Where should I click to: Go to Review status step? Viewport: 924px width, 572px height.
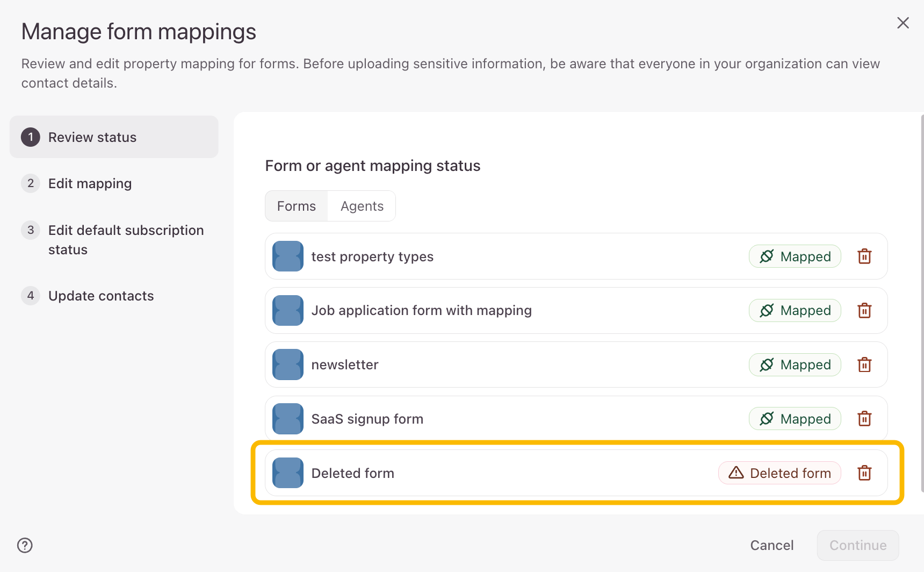coord(92,138)
